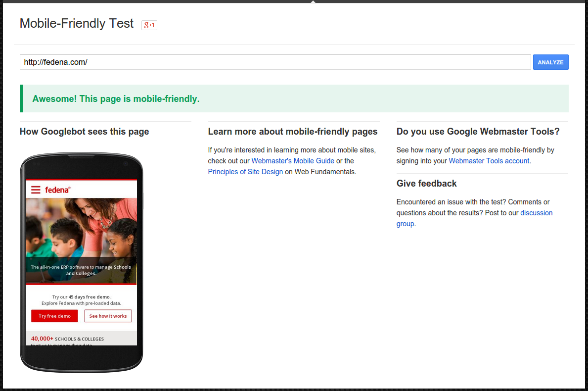588x391 pixels.
Task: Visit the discussion group link
Action: coord(536,213)
